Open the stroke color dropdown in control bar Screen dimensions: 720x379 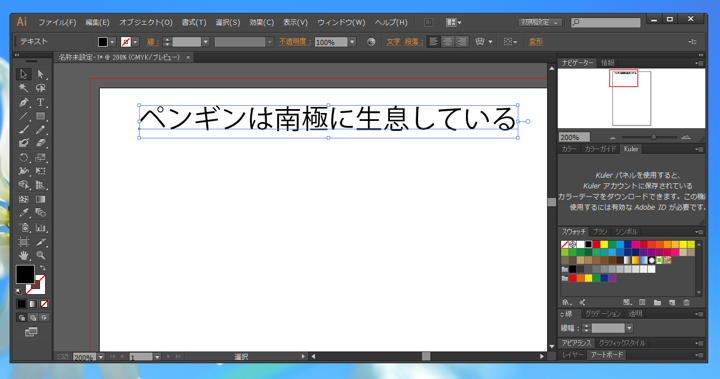[135, 42]
